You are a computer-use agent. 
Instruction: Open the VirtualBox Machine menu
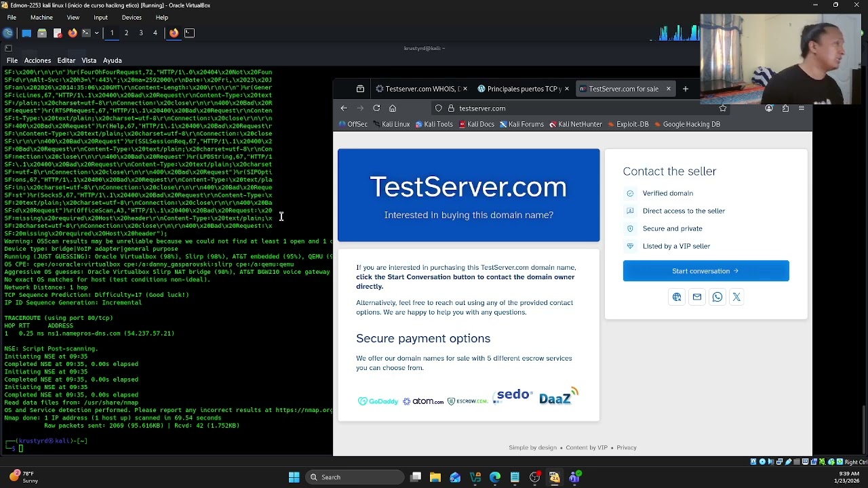(x=41, y=17)
